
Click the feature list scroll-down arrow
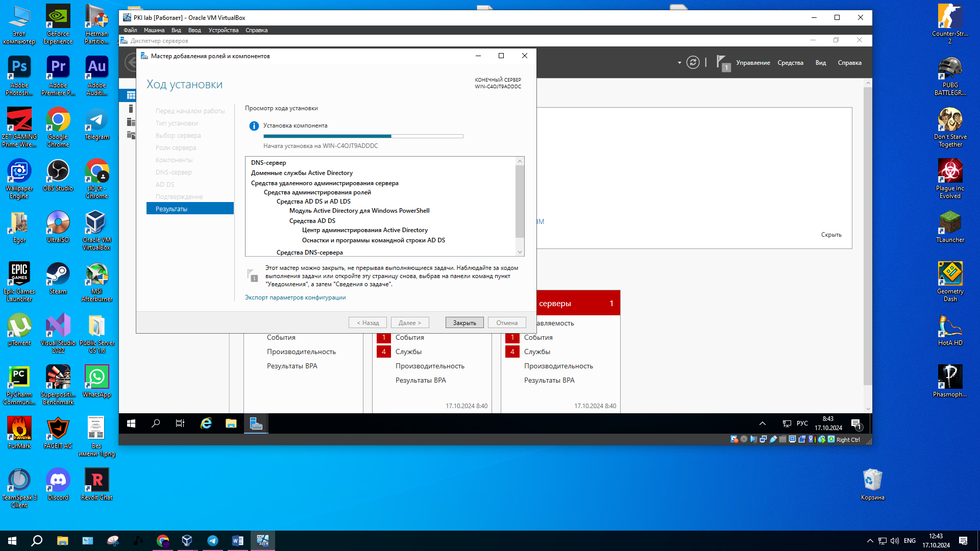(520, 252)
